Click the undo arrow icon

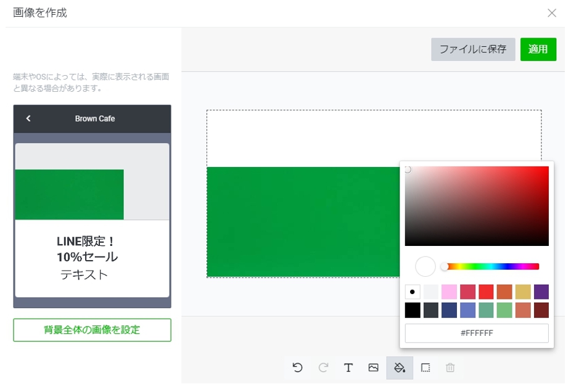pos(298,367)
